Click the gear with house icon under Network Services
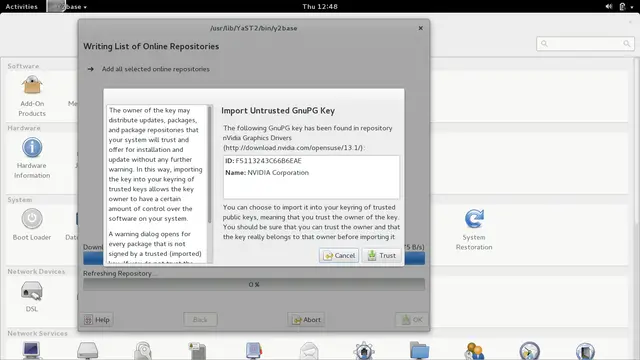Screen dimensions: 640x360 coord(364,351)
